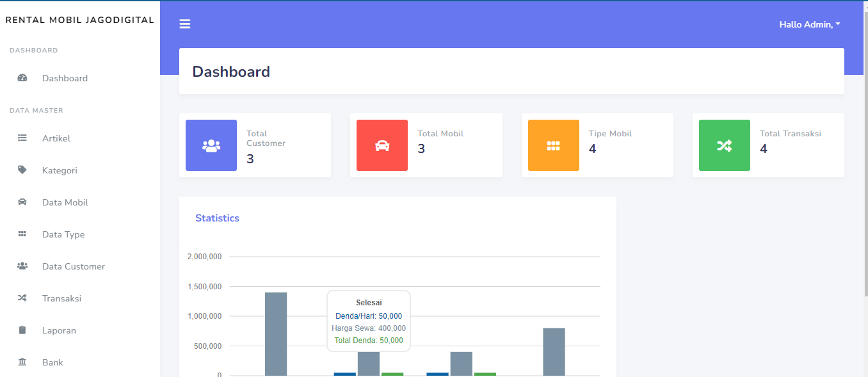The width and height of the screenshot is (868, 377).
Task: Click the 2,000,000 axis label
Action: 204,257
